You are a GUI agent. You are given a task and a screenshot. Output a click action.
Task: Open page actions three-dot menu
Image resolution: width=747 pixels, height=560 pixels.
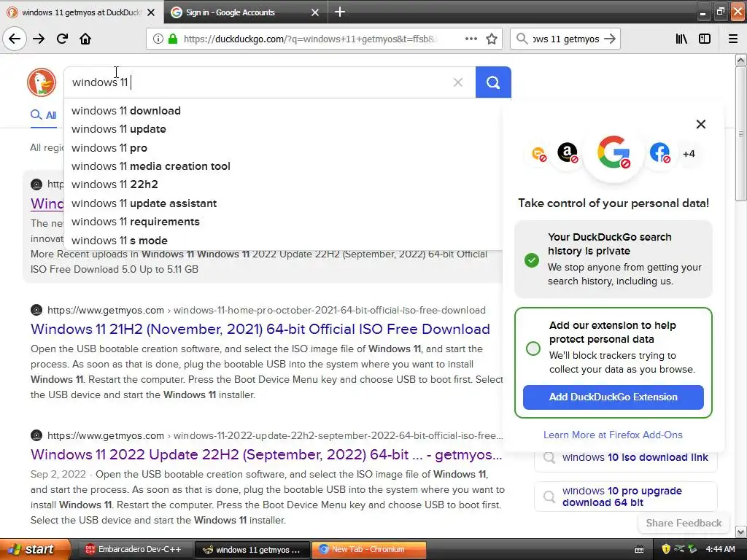(x=471, y=39)
